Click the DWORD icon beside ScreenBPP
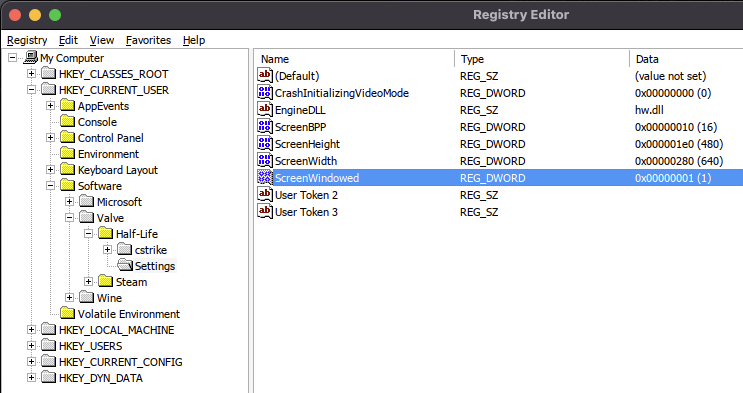 265,127
